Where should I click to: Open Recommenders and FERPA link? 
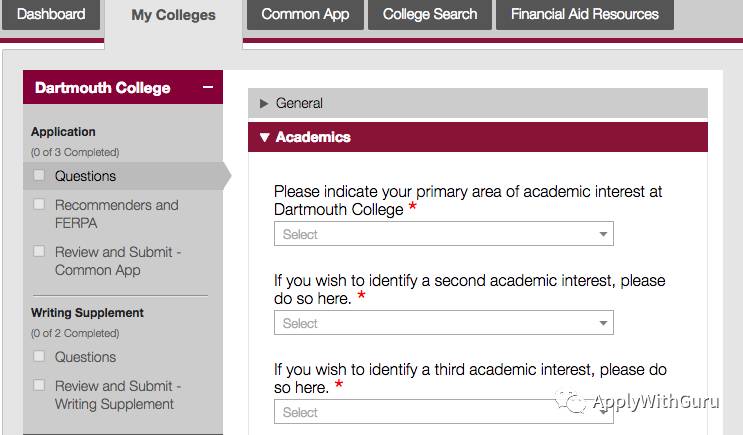coord(116,214)
